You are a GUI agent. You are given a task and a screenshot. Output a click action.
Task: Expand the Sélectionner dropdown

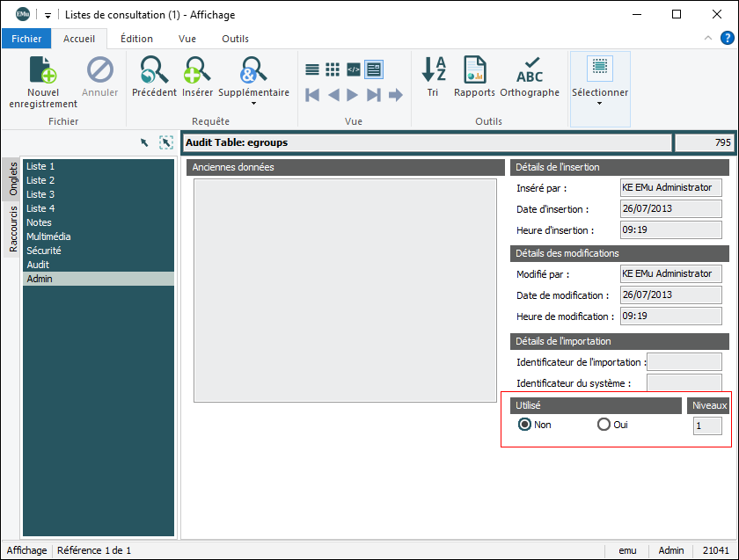(x=600, y=104)
